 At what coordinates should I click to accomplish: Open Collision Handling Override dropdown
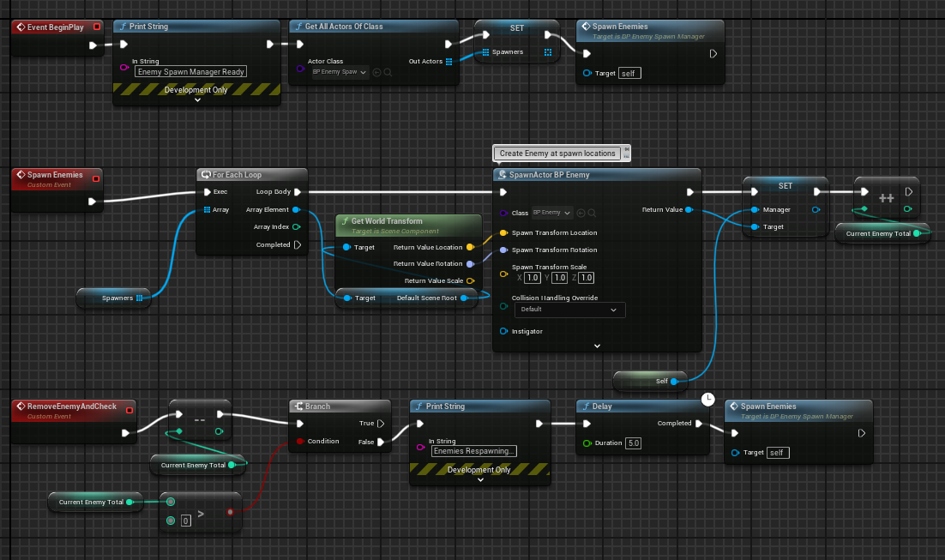[x=569, y=310]
